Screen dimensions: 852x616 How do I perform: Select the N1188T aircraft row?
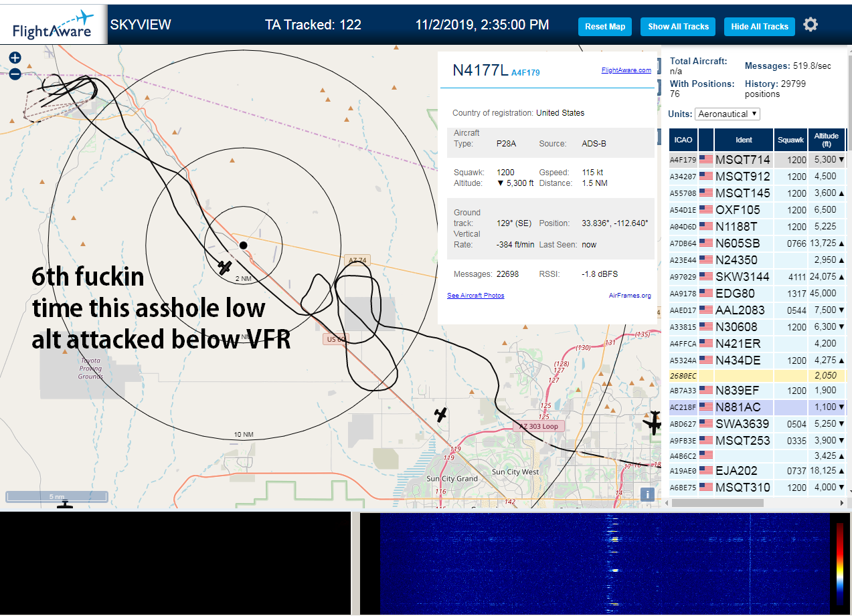(x=758, y=227)
